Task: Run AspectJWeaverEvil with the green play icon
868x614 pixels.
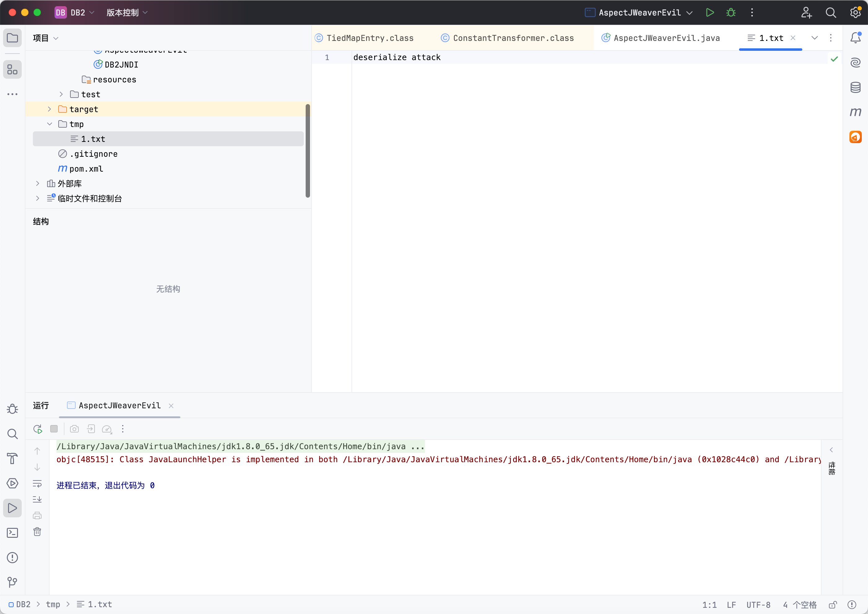Action: click(710, 12)
